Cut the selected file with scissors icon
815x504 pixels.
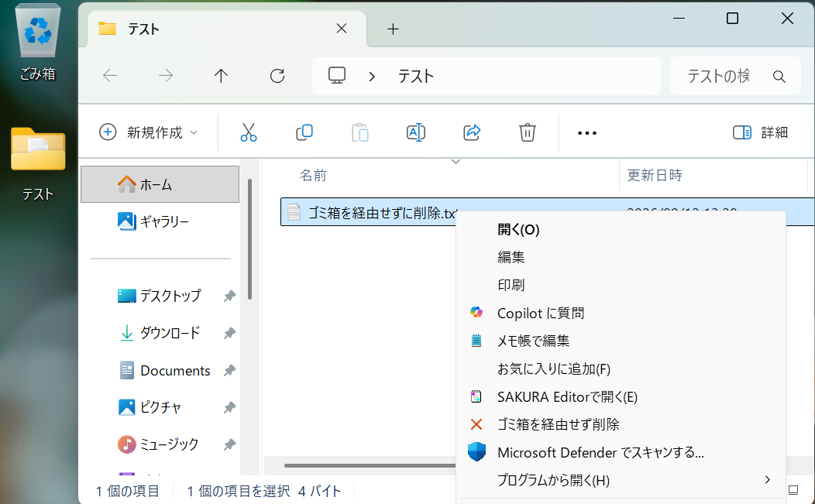(249, 132)
